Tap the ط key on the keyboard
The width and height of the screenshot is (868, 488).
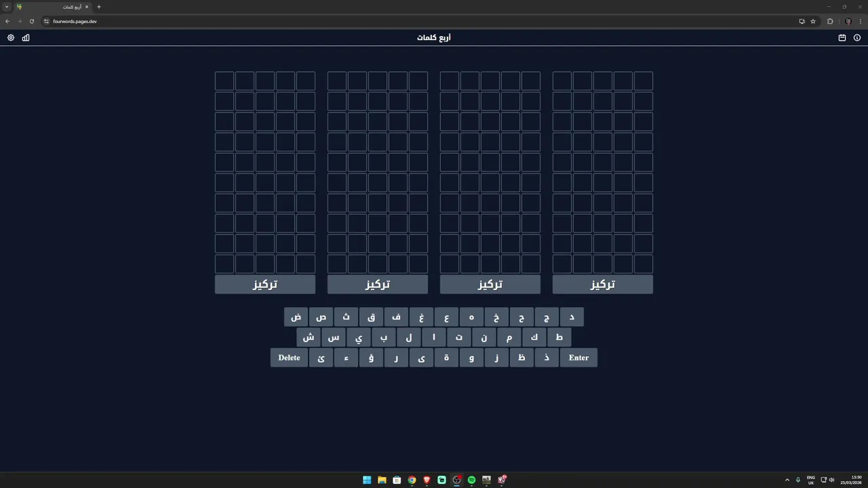pyautogui.click(x=559, y=338)
